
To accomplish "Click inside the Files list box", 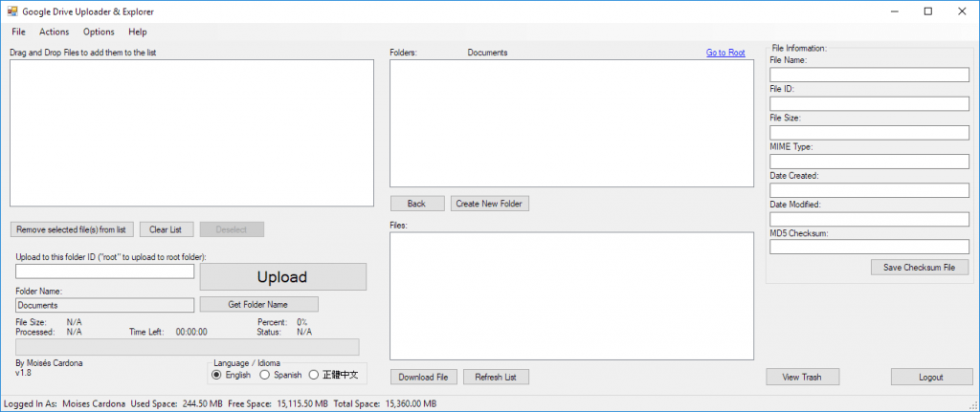I will point(572,296).
